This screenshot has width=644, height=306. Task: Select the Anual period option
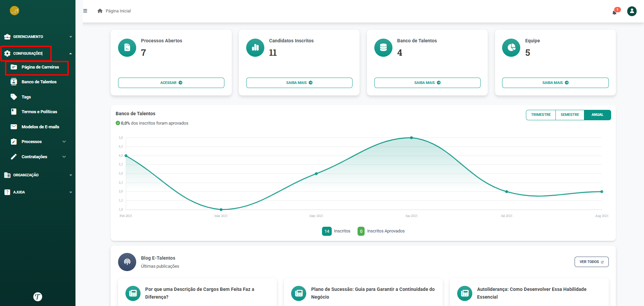597,115
